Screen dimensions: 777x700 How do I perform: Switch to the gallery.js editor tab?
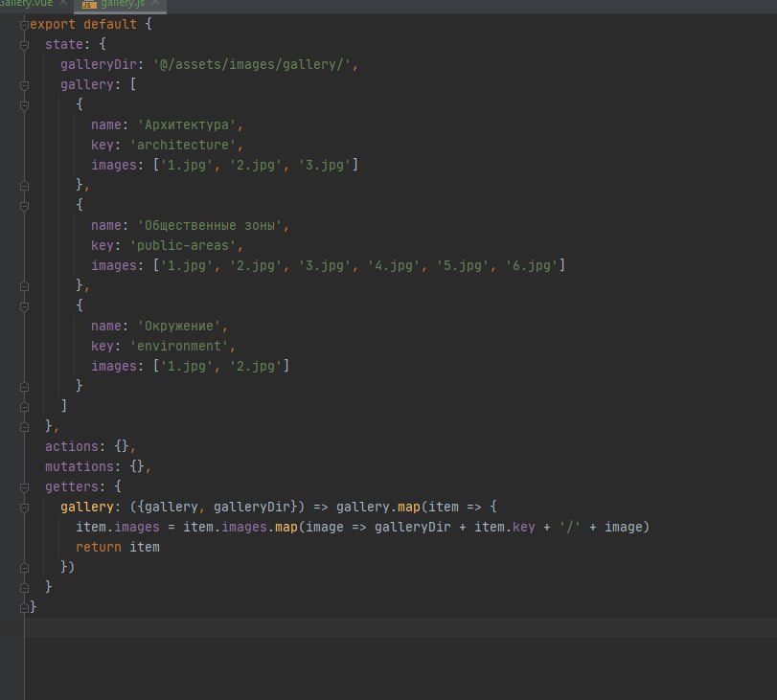click(x=122, y=4)
